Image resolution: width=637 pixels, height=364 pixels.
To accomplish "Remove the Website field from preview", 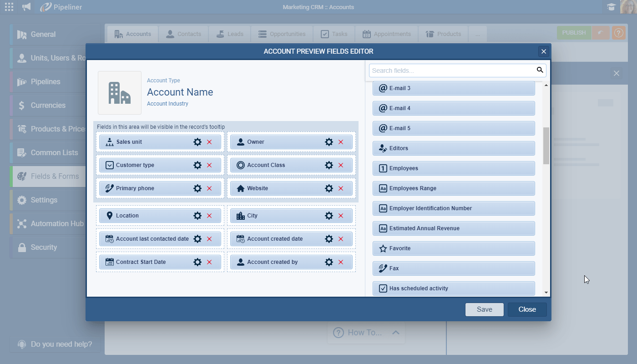I will click(341, 188).
